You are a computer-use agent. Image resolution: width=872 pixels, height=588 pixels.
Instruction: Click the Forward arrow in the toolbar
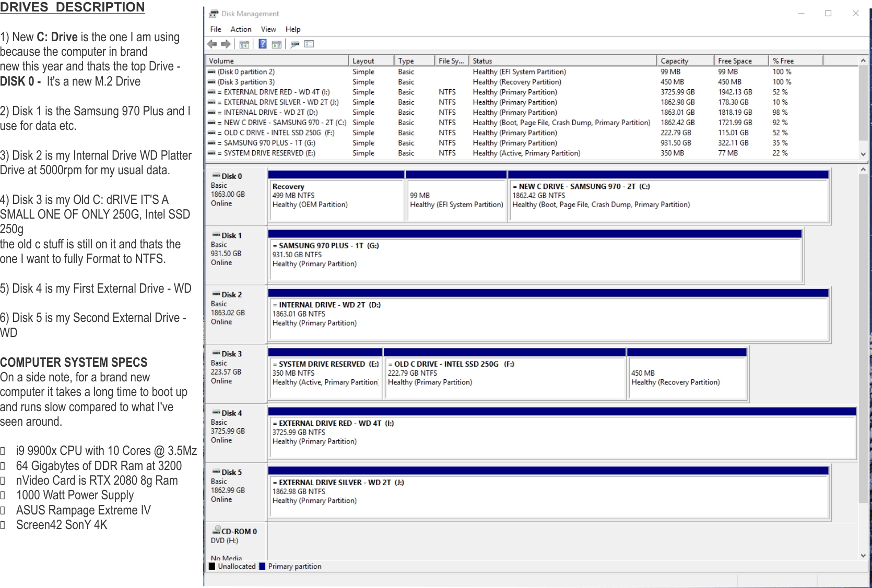pyautogui.click(x=226, y=44)
